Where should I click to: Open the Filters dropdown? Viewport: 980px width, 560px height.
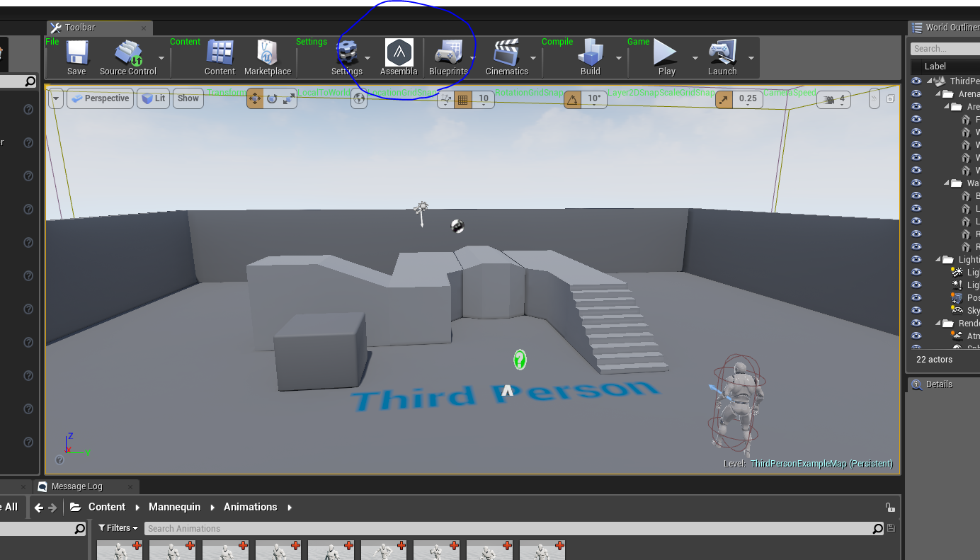118,528
